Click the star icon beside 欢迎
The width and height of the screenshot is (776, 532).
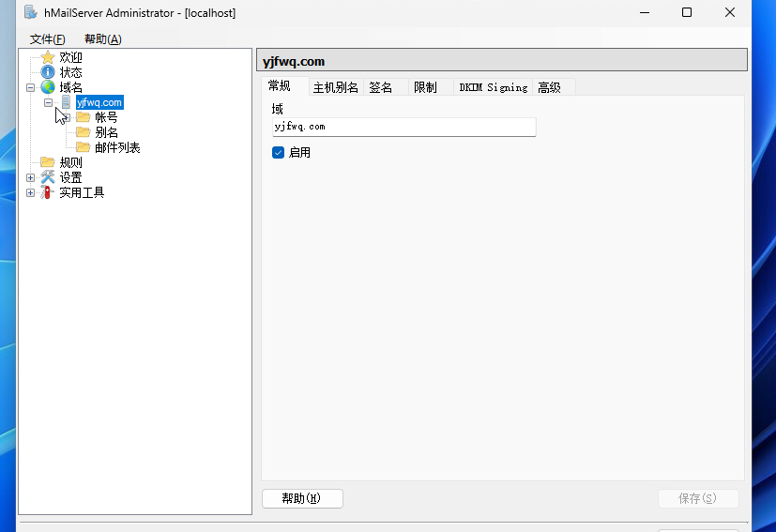[x=48, y=57]
